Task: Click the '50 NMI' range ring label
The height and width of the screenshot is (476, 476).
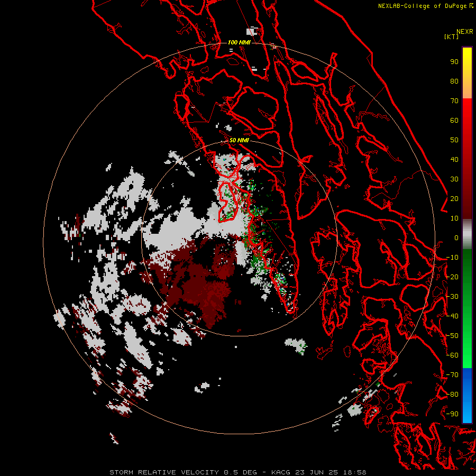Action: point(239,140)
